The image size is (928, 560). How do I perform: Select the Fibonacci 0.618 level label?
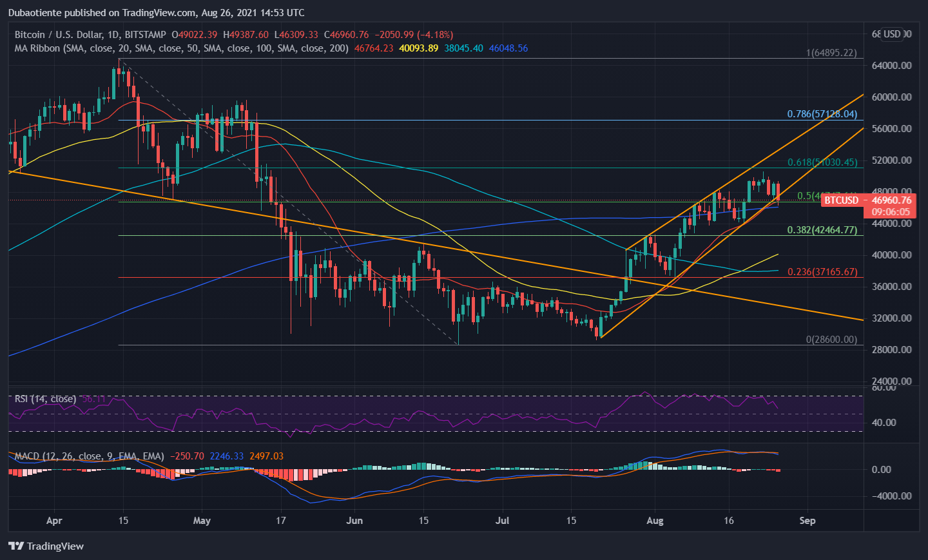pos(822,162)
